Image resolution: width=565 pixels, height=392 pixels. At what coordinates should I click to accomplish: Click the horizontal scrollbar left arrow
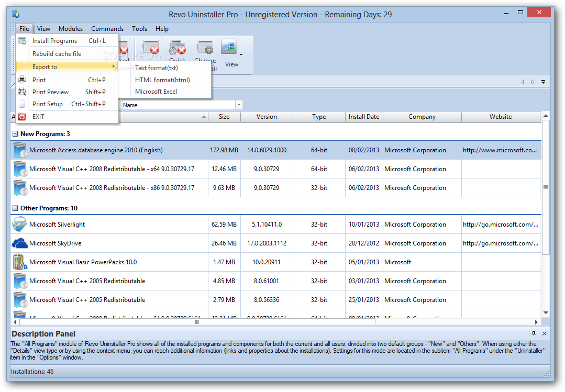pyautogui.click(x=15, y=322)
